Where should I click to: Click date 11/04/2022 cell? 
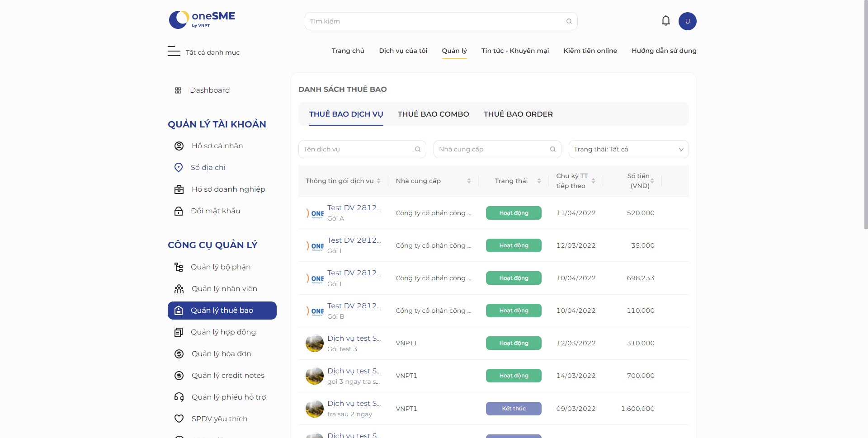click(576, 213)
